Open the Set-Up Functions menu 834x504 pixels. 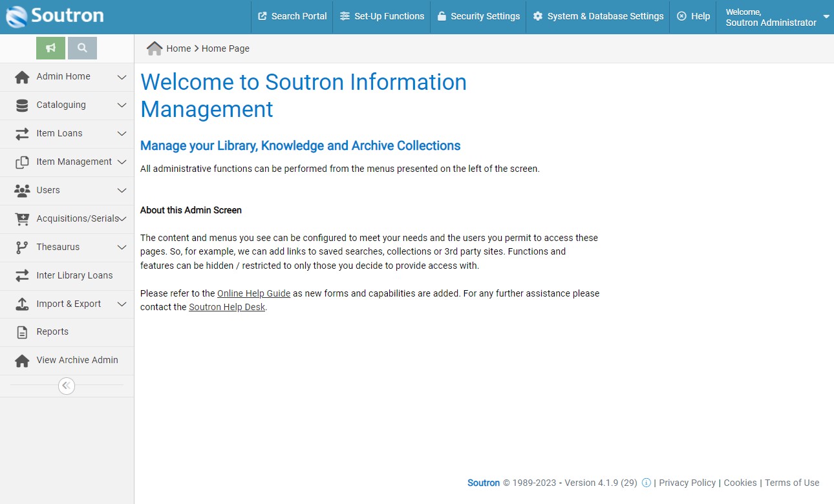381,17
